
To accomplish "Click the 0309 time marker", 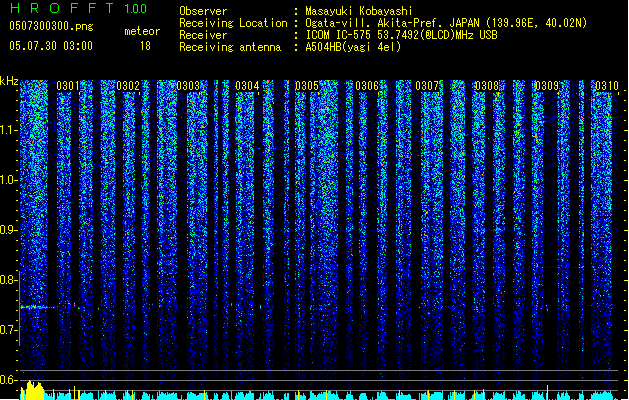I will point(547,86).
